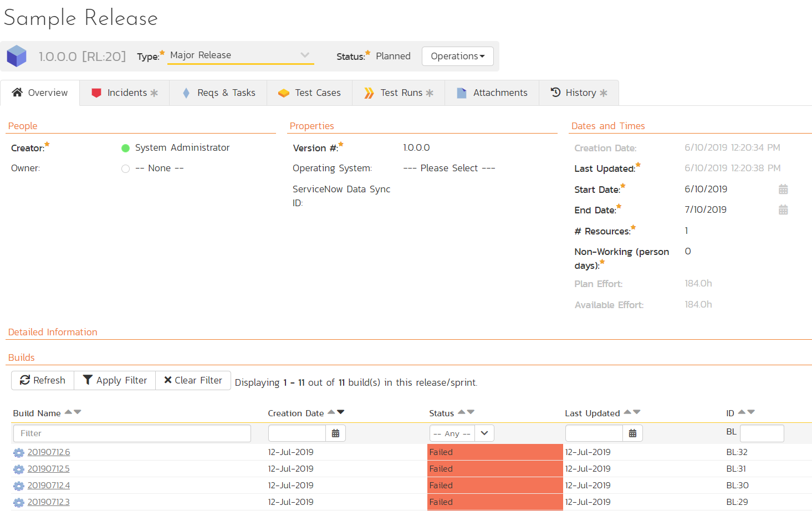This screenshot has height=511, width=812.
Task: Expand the Status Any filter dropdown
Action: (484, 433)
